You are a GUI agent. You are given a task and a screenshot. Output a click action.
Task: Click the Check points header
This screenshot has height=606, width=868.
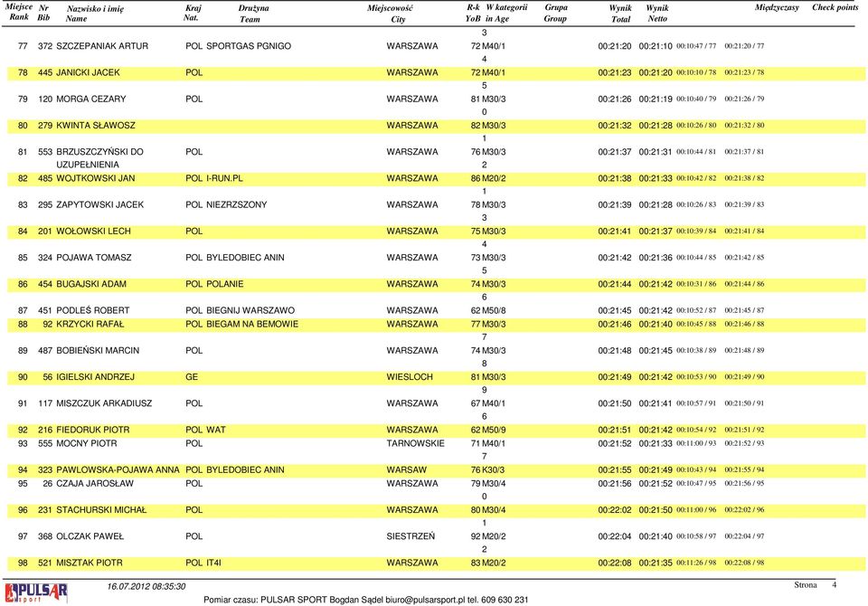click(835, 8)
